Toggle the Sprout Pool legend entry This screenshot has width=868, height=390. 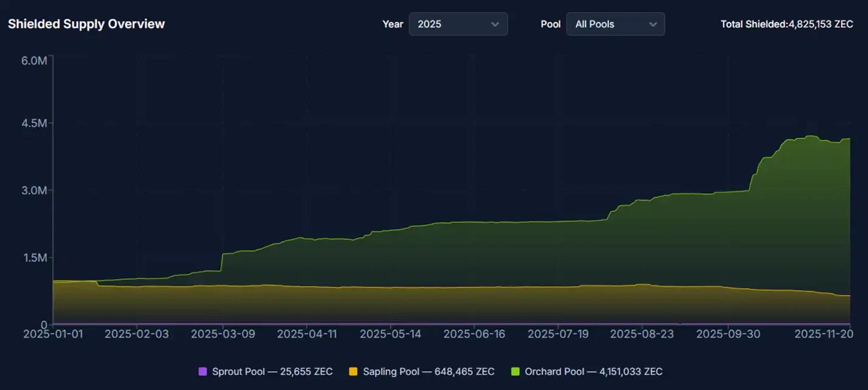266,371
